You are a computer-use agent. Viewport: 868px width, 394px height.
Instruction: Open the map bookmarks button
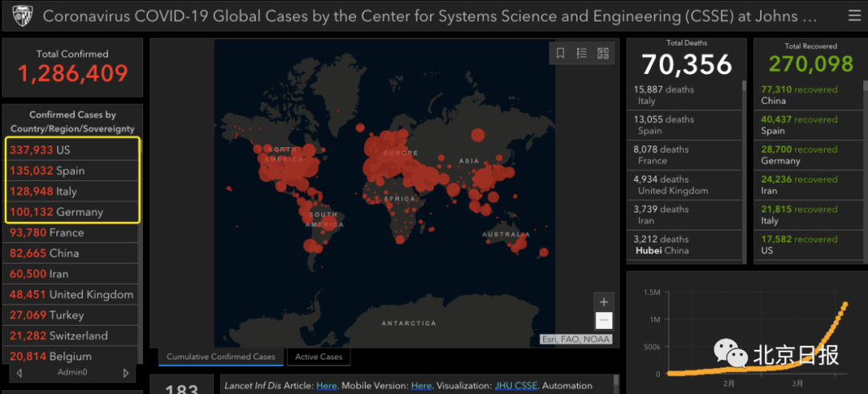pyautogui.click(x=560, y=53)
